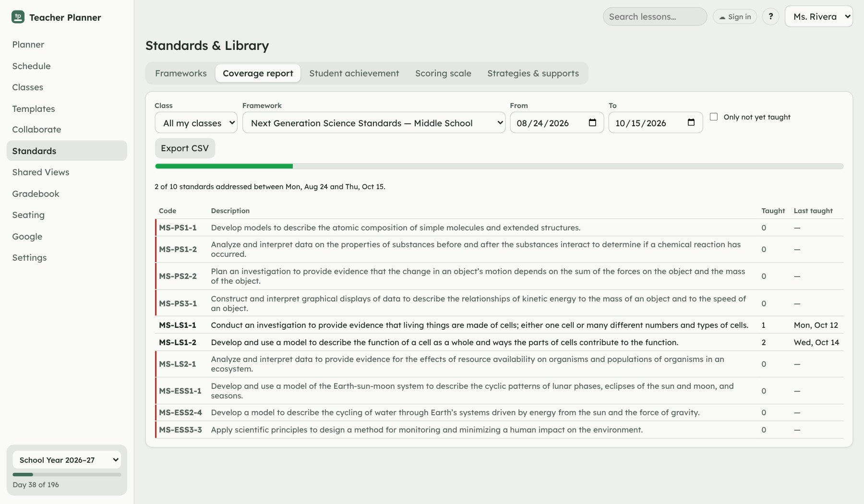Switch to the Student achievement tab

(354, 73)
